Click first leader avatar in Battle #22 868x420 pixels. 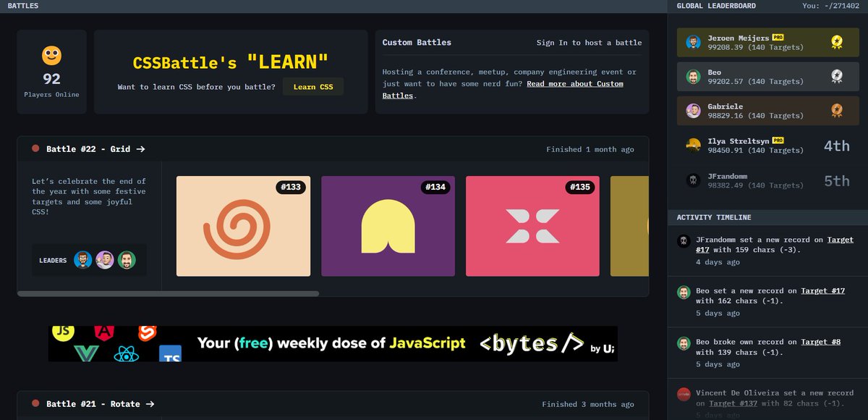pos(83,260)
